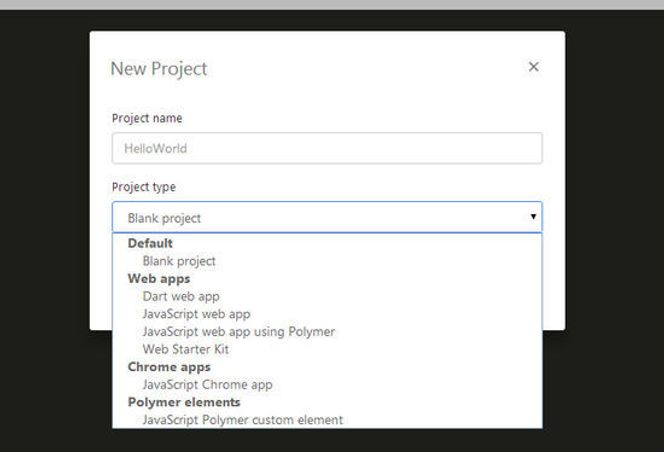Pick 'JavaScript Polymer custom element' option
The width and height of the screenshot is (664, 452).
(x=242, y=420)
